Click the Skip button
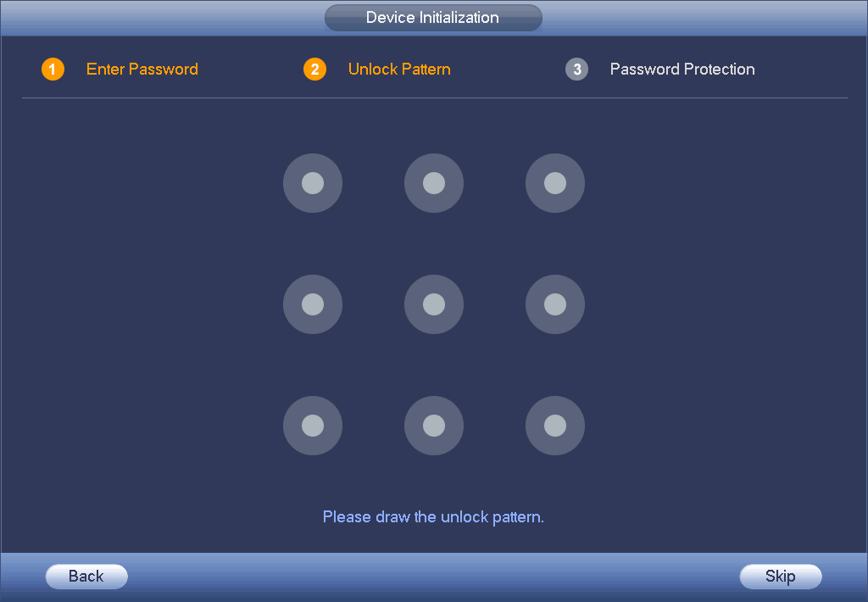 pyautogui.click(x=781, y=577)
